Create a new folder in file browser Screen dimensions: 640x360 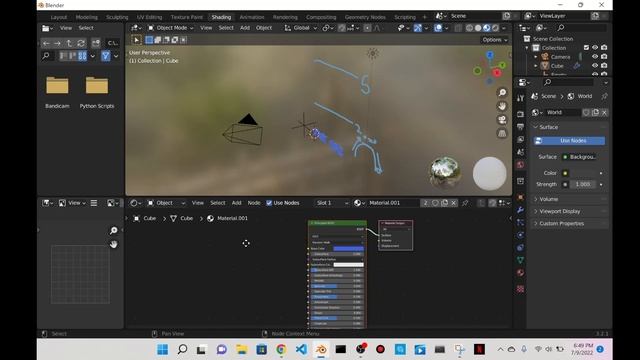(96, 43)
